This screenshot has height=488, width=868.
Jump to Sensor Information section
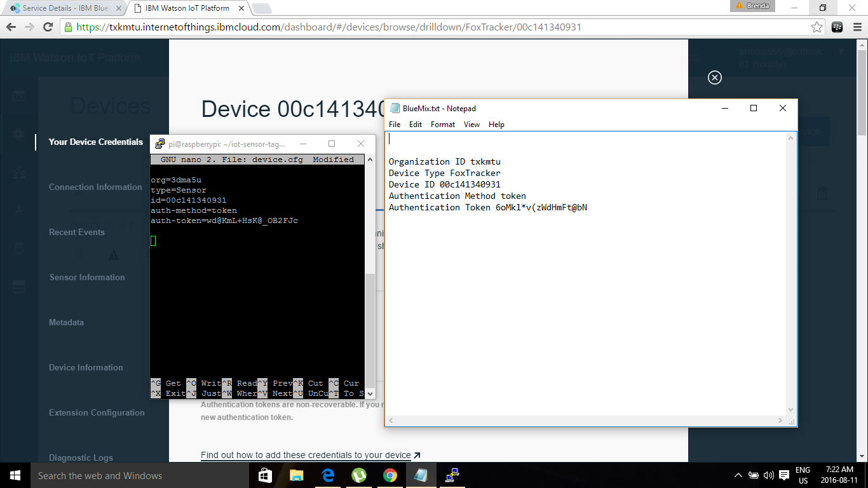point(87,277)
